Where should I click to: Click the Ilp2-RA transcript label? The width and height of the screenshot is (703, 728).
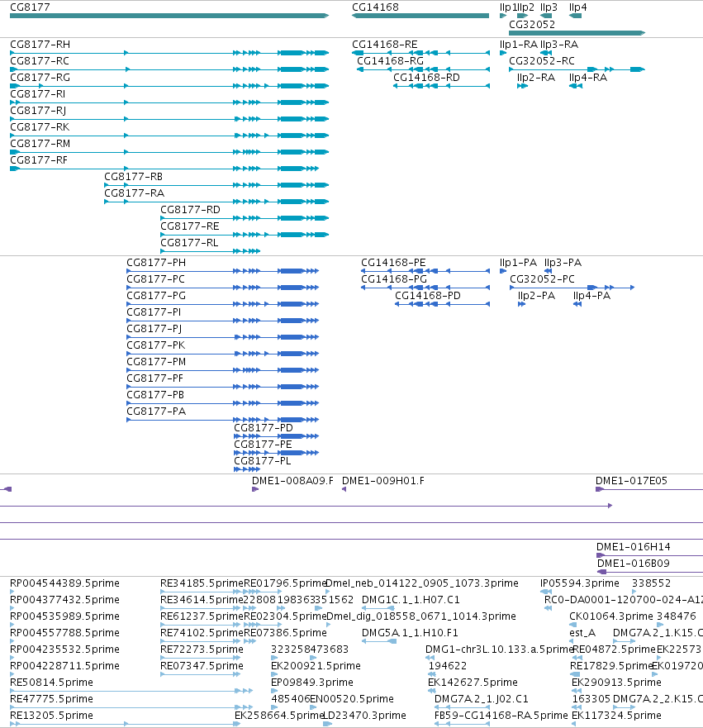pos(536,78)
